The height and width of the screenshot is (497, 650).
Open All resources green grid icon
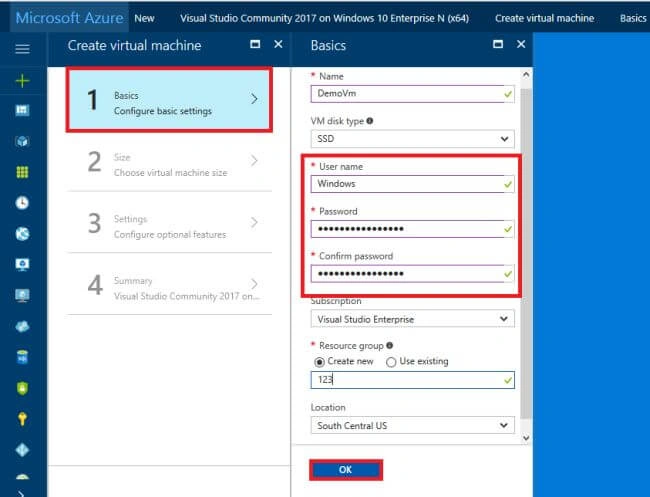click(x=22, y=172)
